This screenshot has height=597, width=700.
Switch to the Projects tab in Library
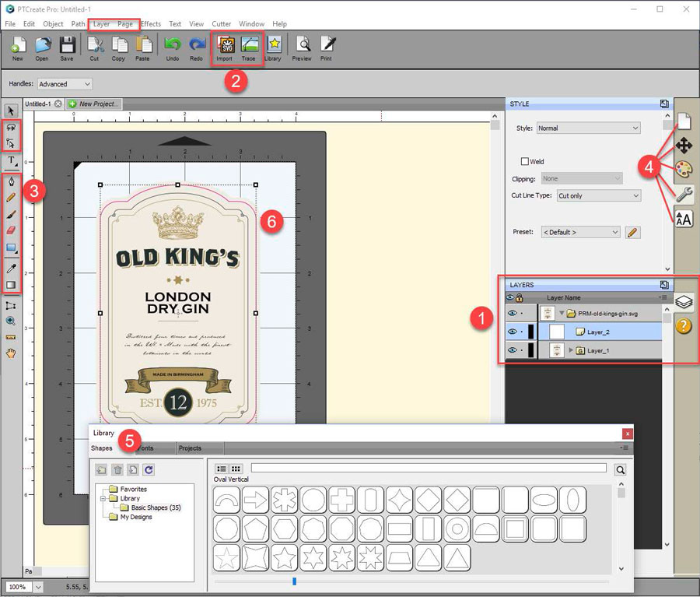point(191,448)
